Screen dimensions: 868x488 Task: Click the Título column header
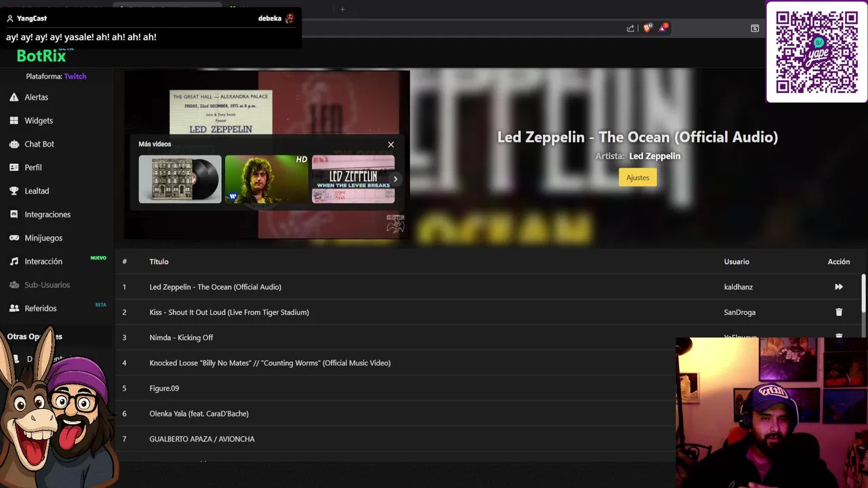(159, 262)
